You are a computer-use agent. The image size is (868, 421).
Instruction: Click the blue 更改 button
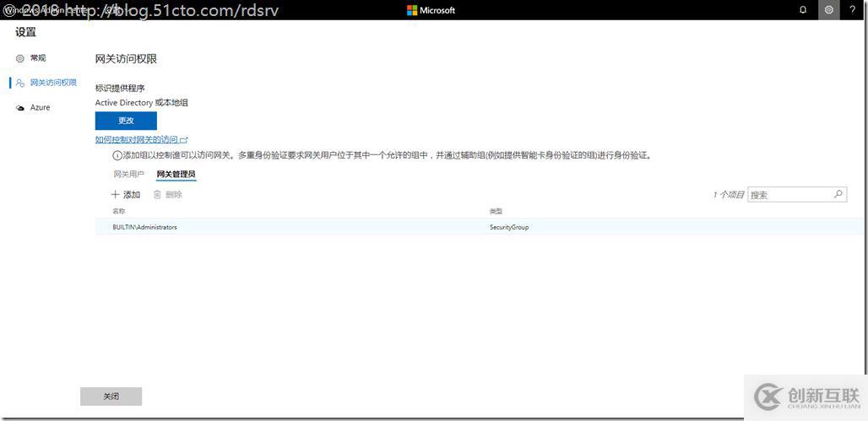126,121
